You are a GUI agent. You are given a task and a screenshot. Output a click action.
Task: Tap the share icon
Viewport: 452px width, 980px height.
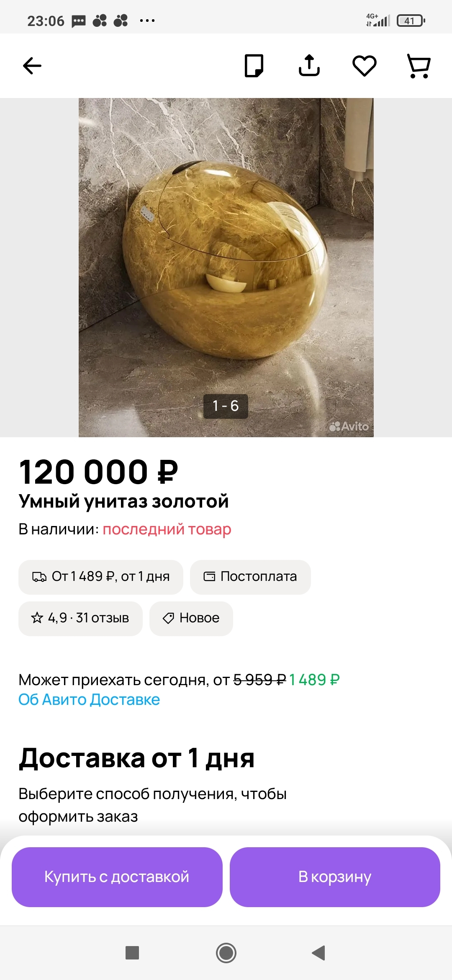tap(309, 66)
